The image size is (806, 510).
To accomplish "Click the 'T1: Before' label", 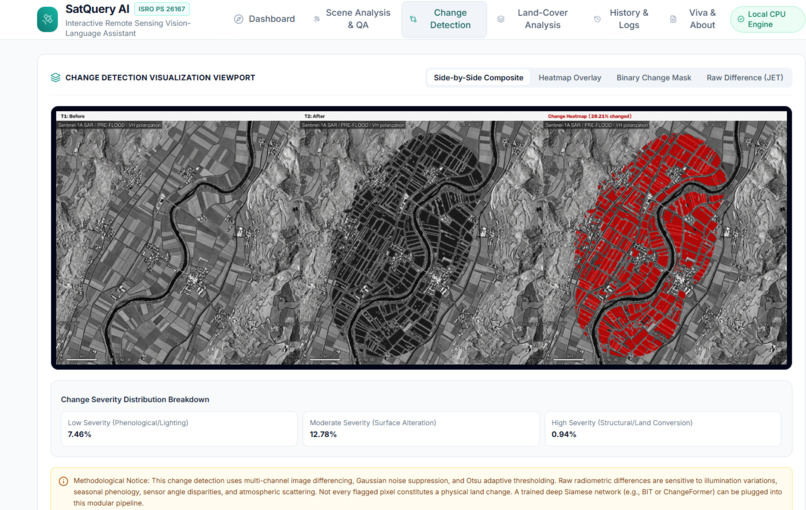I will (72, 116).
